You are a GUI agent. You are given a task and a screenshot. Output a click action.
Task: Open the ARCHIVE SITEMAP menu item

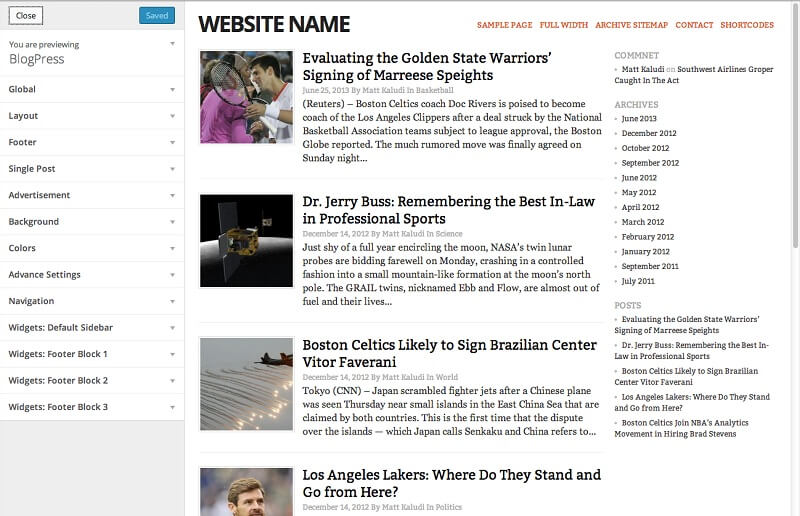click(631, 25)
